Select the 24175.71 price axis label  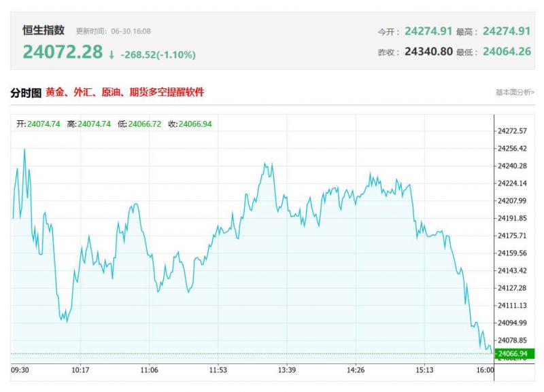click(512, 236)
